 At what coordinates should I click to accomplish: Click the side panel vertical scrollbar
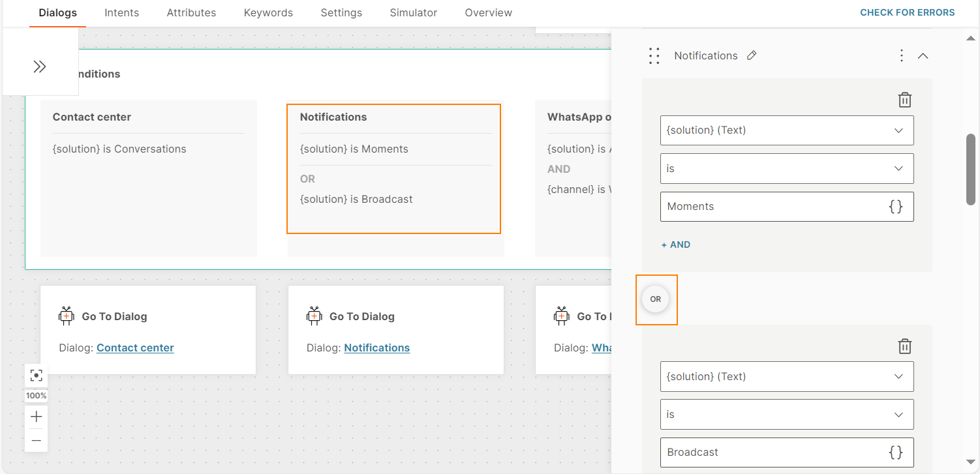(x=971, y=170)
